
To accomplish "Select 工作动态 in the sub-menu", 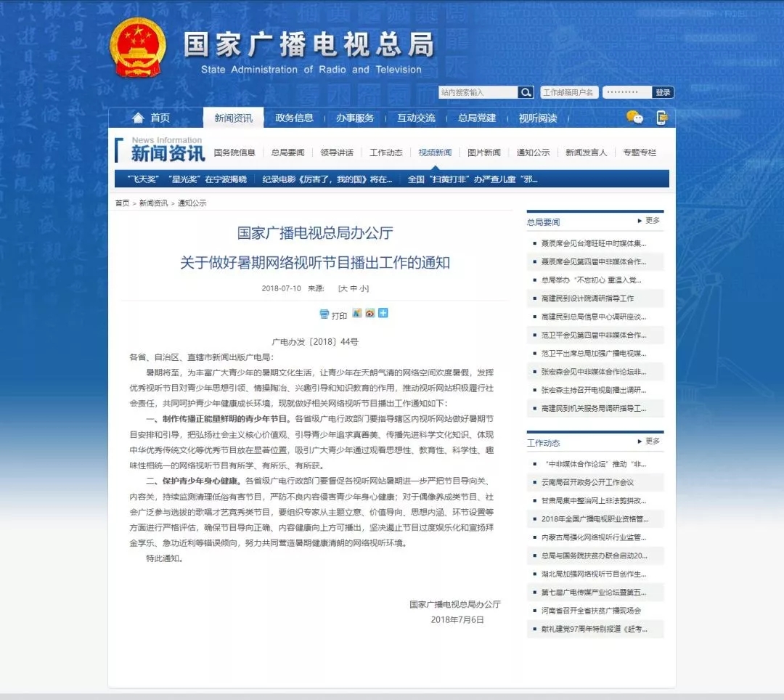I will tap(385, 152).
